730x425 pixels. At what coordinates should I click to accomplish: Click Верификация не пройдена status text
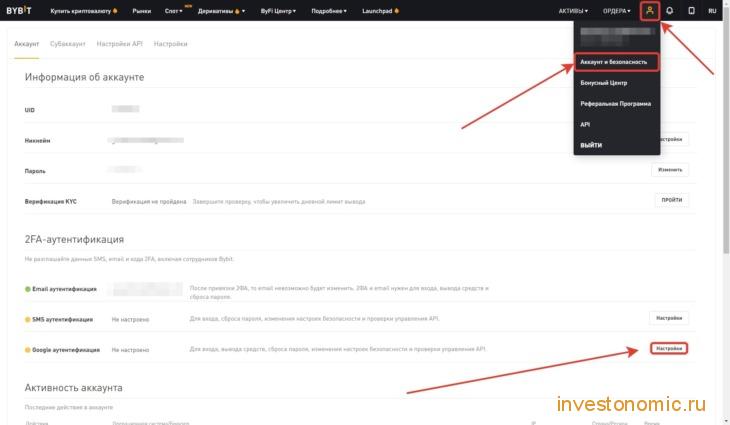149,202
